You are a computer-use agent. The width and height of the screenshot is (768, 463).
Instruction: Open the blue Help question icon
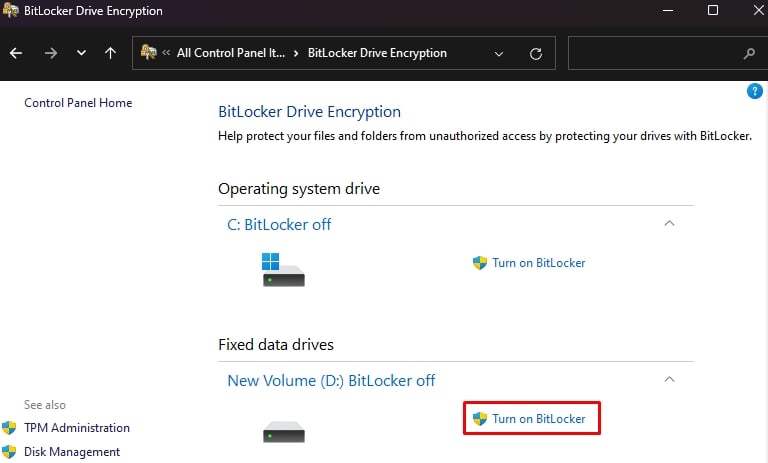tap(755, 91)
